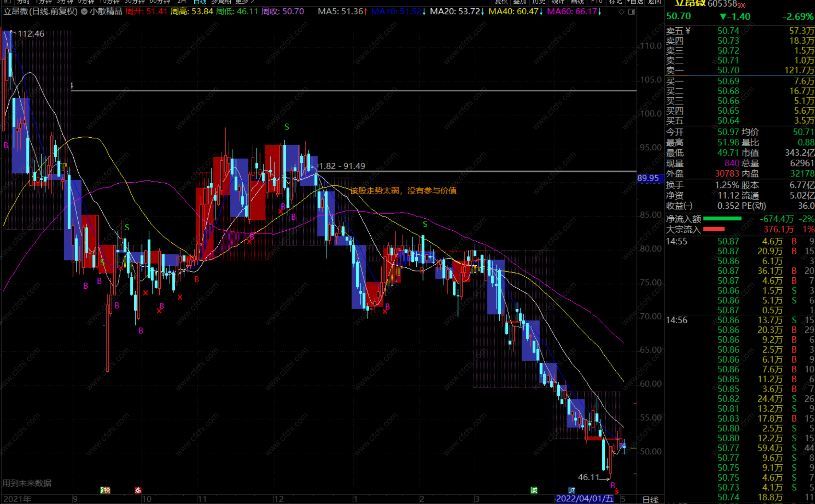This screenshot has height=504, width=815.
Task: Toggle 复权 price adjustment option
Action: pyautogui.click(x=501, y=2)
